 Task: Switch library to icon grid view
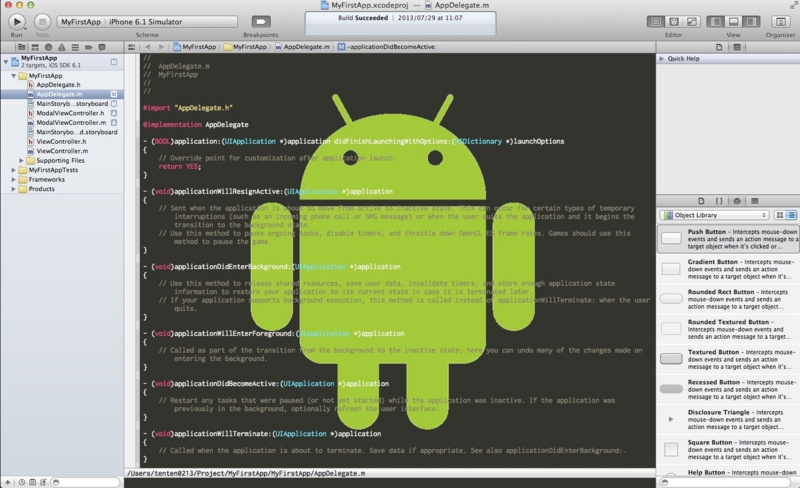coord(780,215)
